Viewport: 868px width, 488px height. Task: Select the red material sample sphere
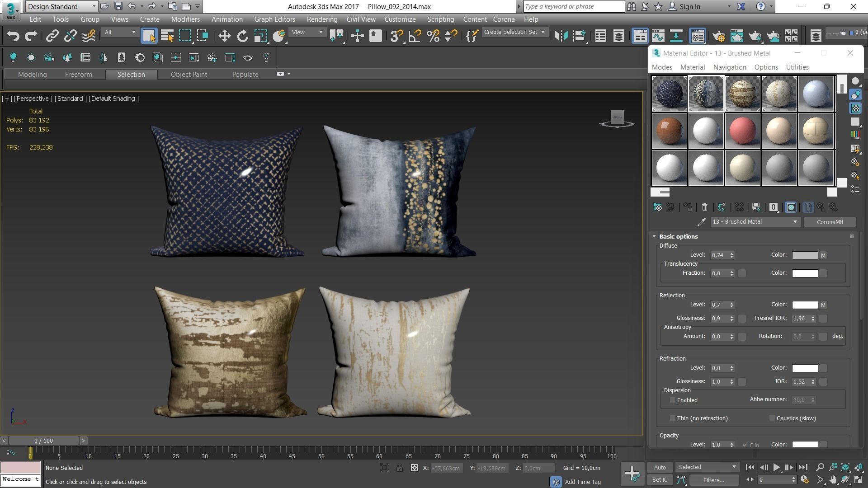[742, 131]
